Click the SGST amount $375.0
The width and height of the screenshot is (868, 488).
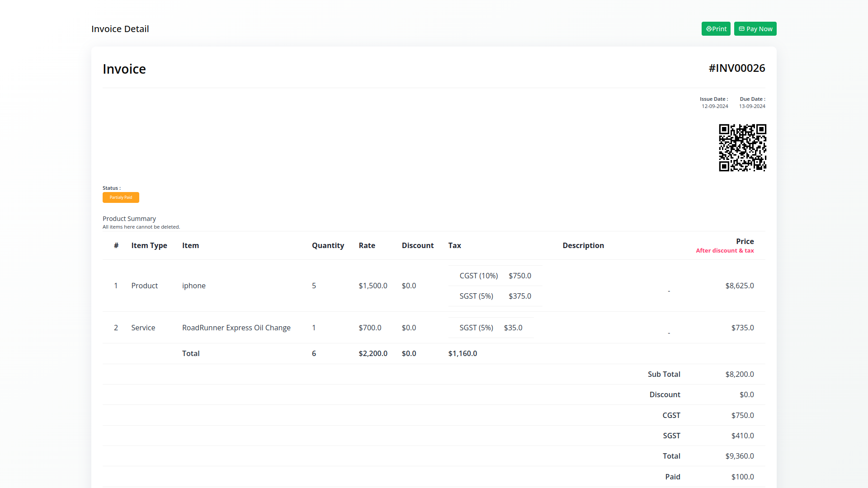pyautogui.click(x=519, y=296)
